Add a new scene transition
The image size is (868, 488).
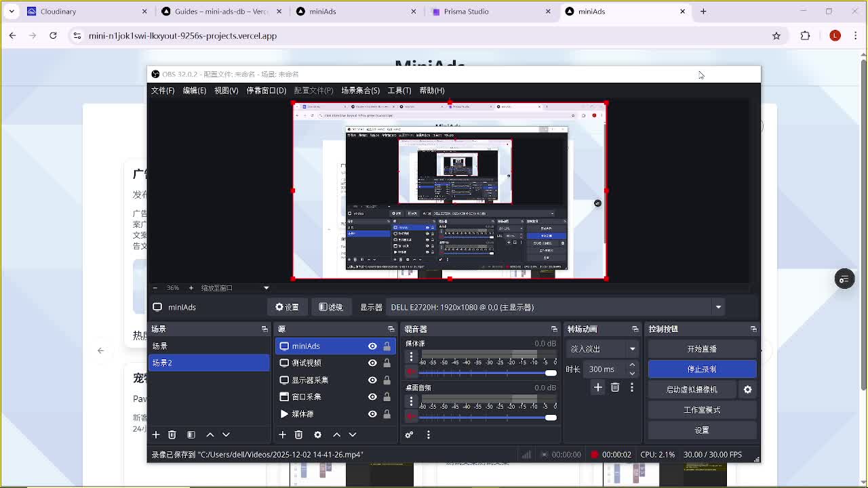coord(597,387)
